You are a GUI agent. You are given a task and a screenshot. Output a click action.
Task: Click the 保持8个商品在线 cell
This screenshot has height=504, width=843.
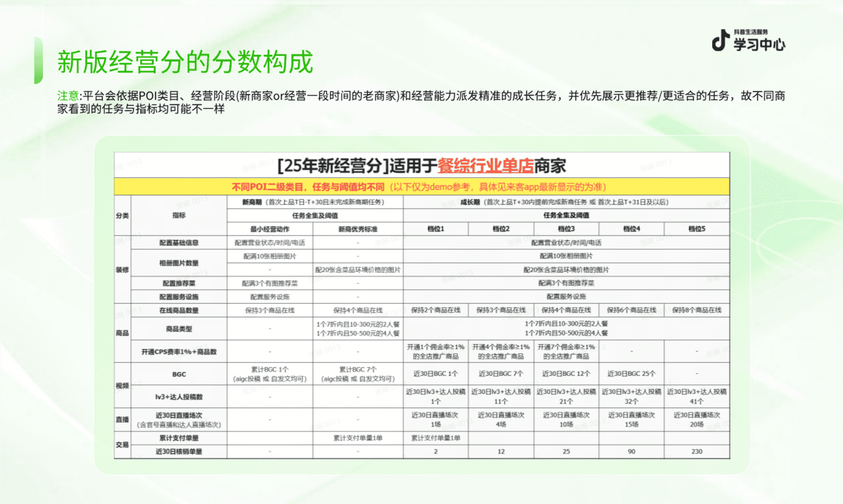point(696,310)
